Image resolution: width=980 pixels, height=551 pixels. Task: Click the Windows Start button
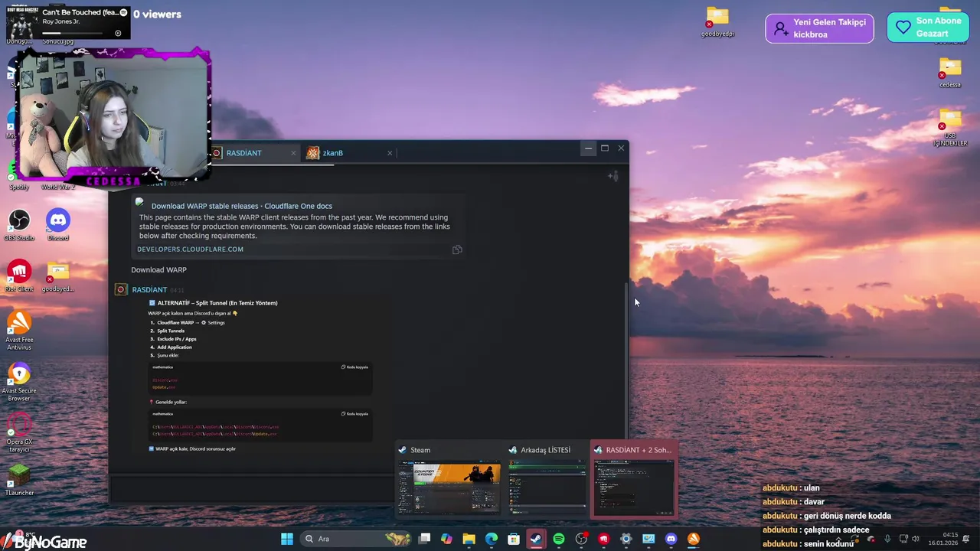[287, 539]
